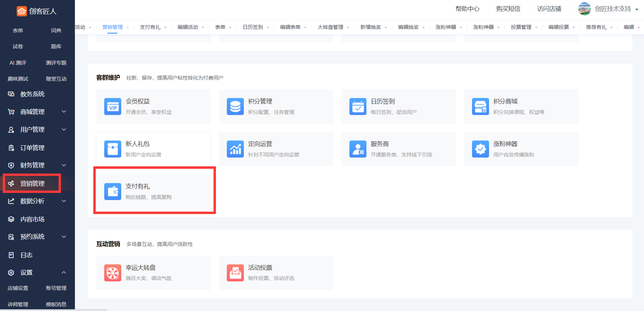Click the 服务商 person icon
The height and width of the screenshot is (311, 644).
click(358, 149)
